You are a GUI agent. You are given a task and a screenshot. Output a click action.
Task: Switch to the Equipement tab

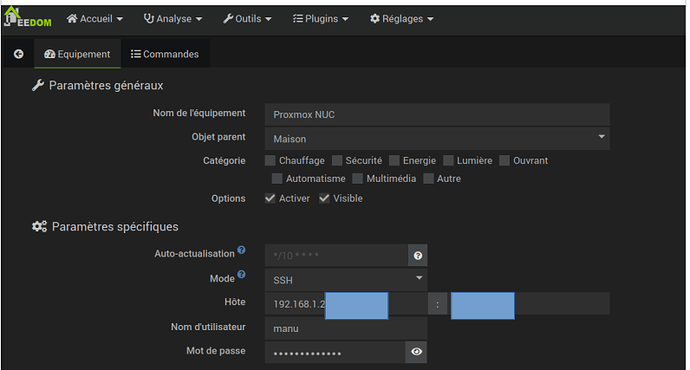pyautogui.click(x=77, y=54)
